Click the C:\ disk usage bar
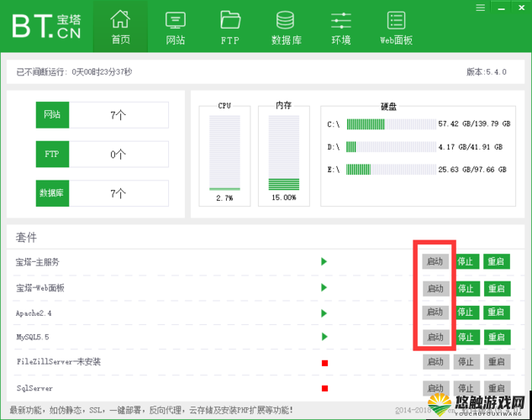The height and width of the screenshot is (420, 532). 391,124
